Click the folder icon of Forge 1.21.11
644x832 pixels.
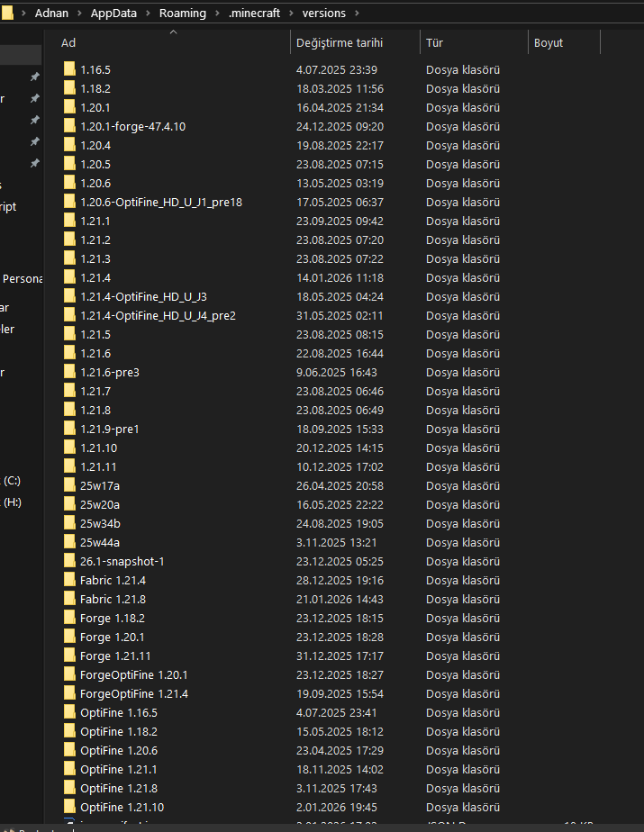click(69, 656)
